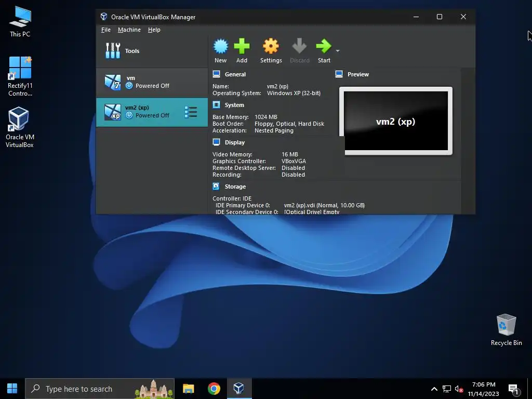The image size is (532, 399).
Task: Select the Tools entry in sidebar
Action: [152, 51]
